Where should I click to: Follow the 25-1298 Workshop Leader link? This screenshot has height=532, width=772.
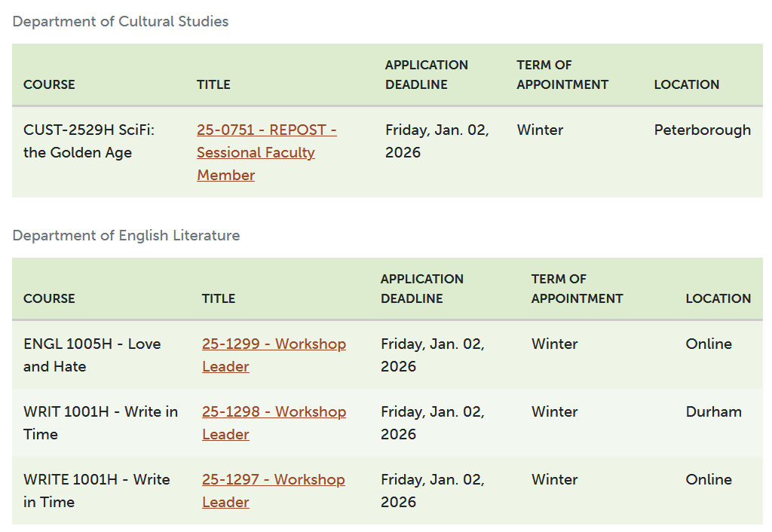pyautogui.click(x=274, y=412)
